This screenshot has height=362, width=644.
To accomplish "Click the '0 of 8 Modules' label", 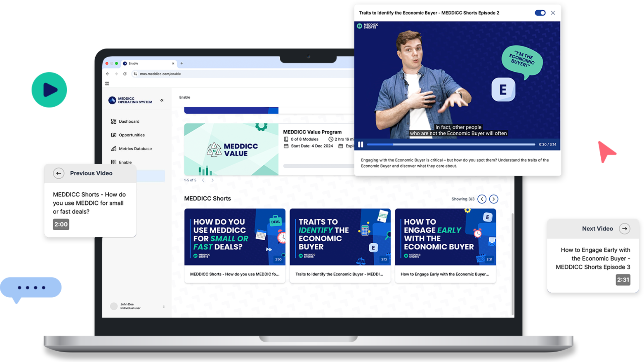I will coord(305,139).
